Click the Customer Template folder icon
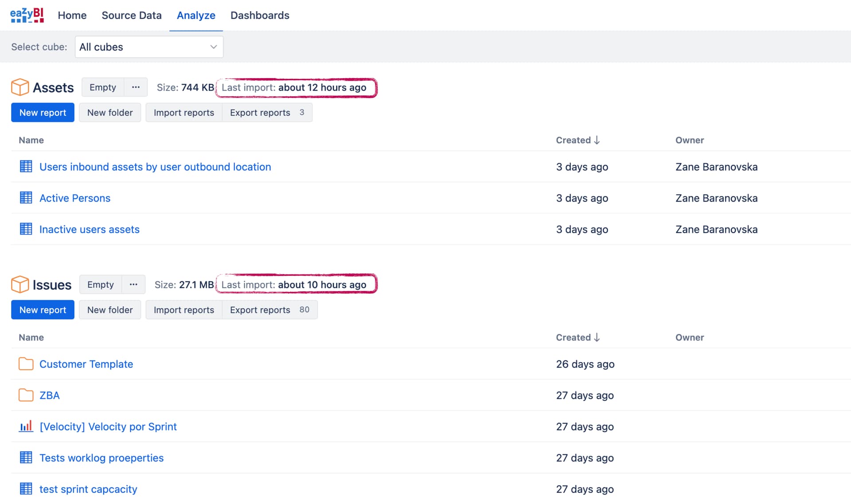This screenshot has height=504, width=851. 26,364
